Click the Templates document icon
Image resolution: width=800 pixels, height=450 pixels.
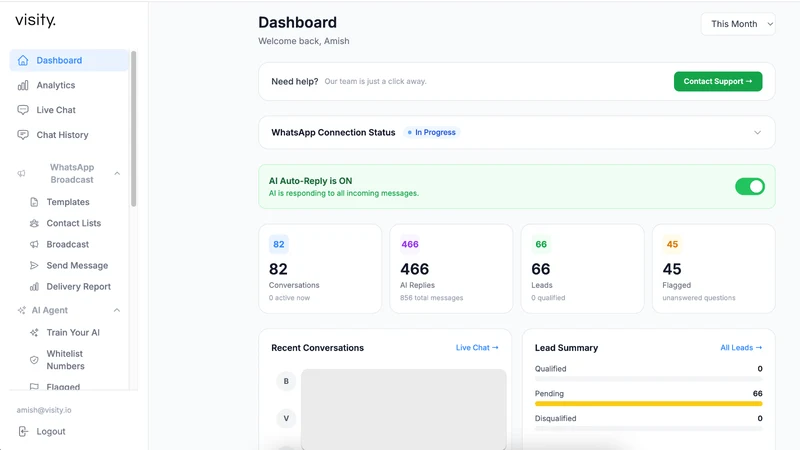(x=34, y=202)
